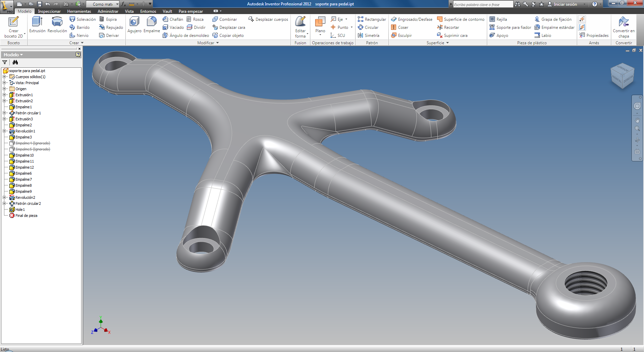
Task: Select Engrosado/Desfase tool
Action: (x=412, y=19)
